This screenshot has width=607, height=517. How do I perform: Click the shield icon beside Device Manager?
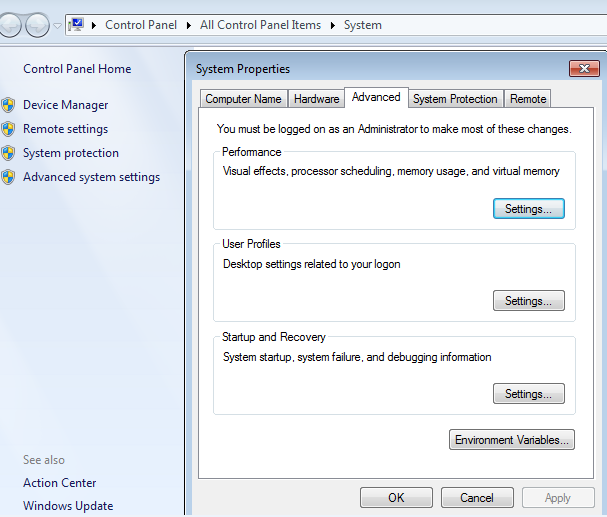coord(8,105)
